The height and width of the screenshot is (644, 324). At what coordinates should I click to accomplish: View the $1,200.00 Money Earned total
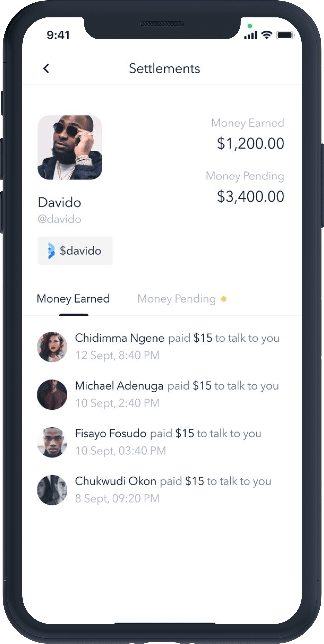point(250,144)
